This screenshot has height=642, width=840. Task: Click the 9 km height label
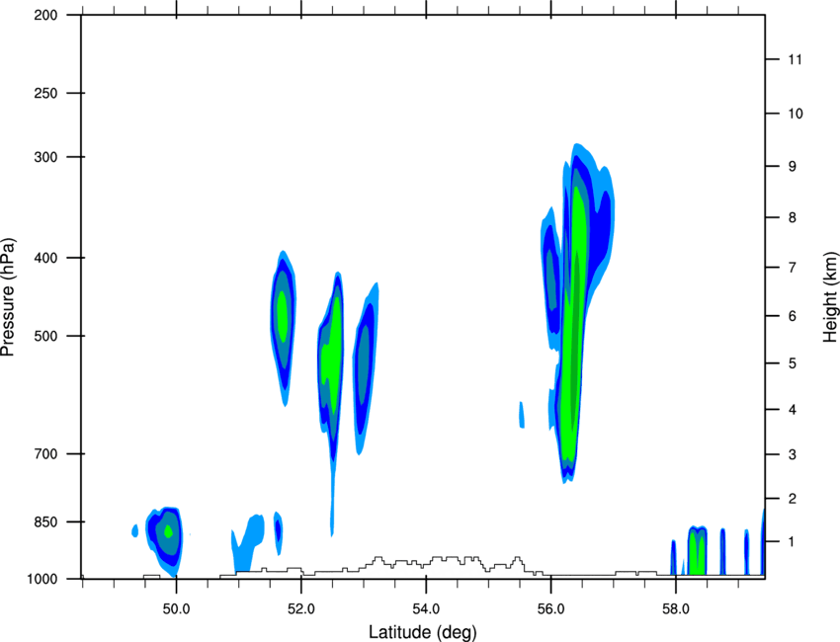point(793,167)
